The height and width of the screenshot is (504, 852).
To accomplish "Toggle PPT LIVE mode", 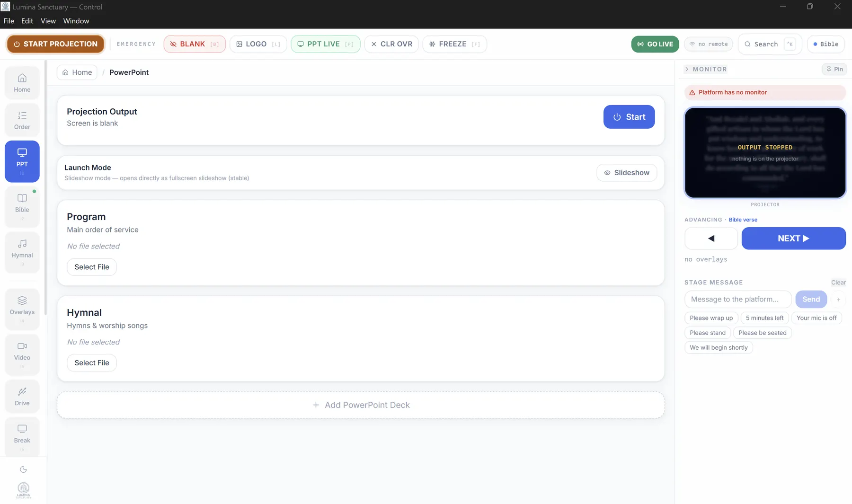I will (x=326, y=44).
